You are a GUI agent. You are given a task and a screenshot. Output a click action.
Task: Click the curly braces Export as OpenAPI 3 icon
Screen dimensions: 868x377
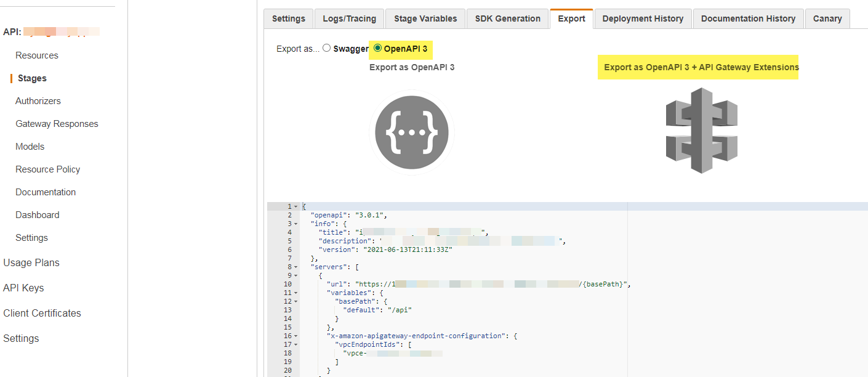pyautogui.click(x=411, y=132)
